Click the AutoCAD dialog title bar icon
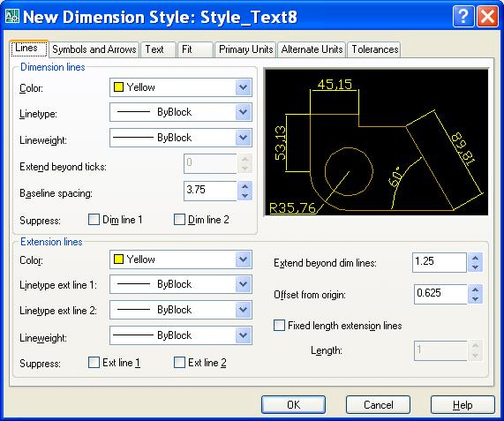 pos(12,16)
